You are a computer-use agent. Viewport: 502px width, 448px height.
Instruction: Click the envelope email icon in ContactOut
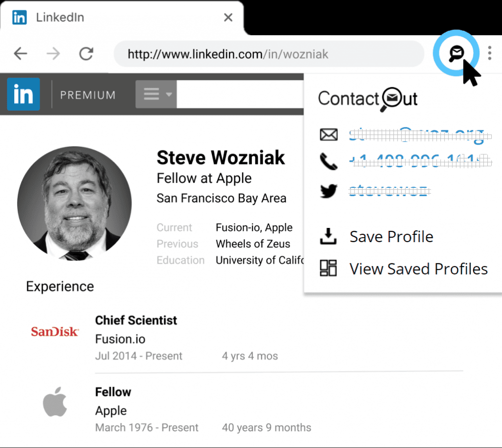328,135
